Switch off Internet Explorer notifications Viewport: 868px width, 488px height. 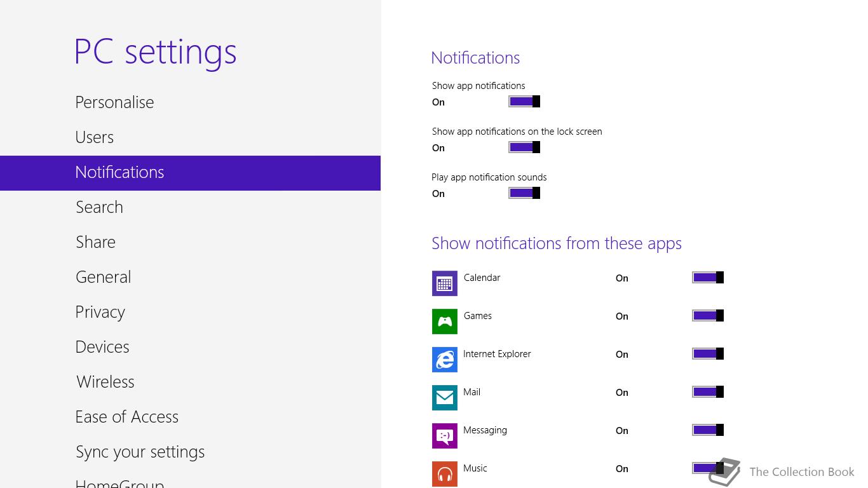[708, 354]
